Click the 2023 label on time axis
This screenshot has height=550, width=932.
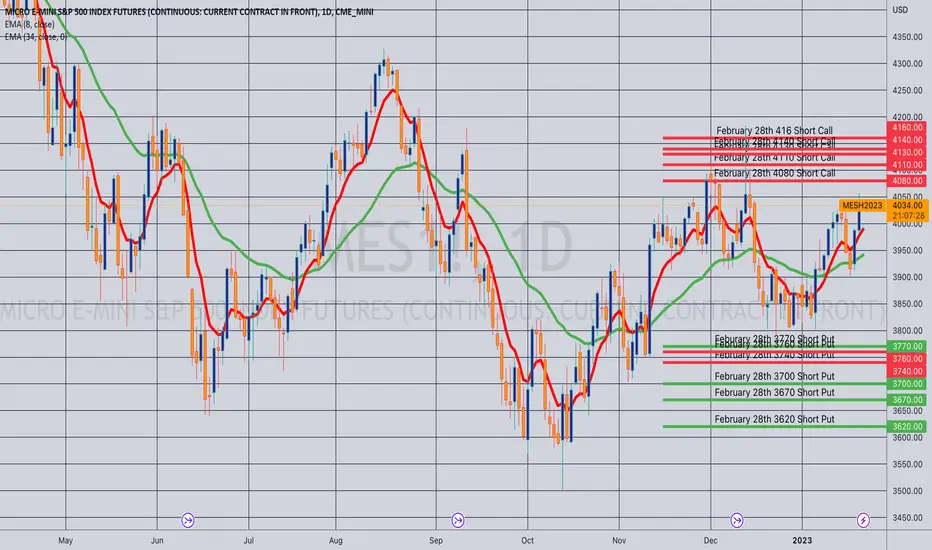pyautogui.click(x=802, y=540)
